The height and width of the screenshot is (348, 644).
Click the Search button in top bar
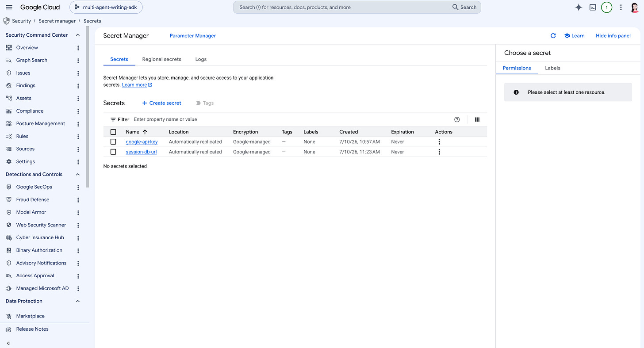(x=464, y=7)
